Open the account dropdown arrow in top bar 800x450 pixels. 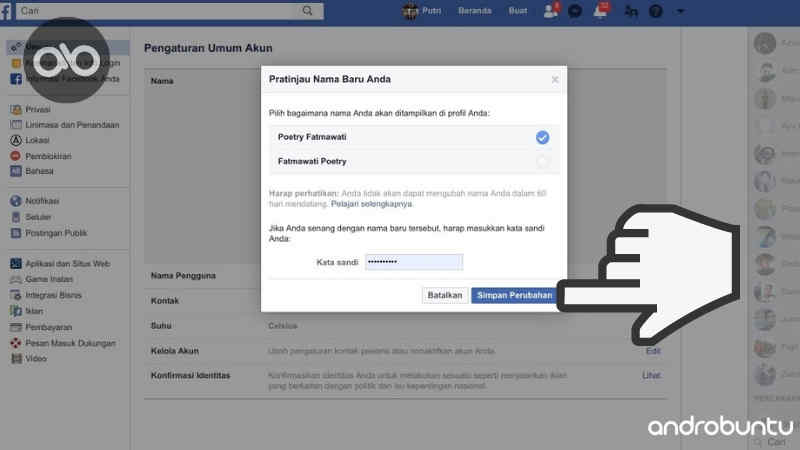tap(680, 11)
